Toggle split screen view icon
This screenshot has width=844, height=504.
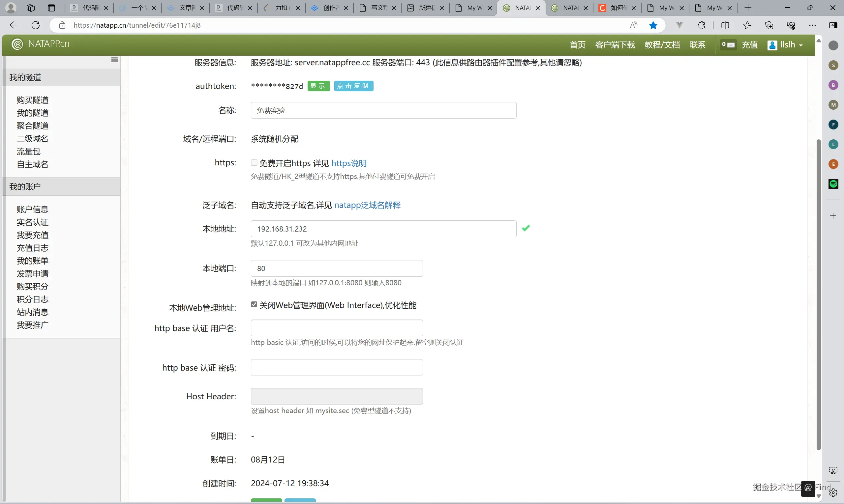click(x=725, y=25)
